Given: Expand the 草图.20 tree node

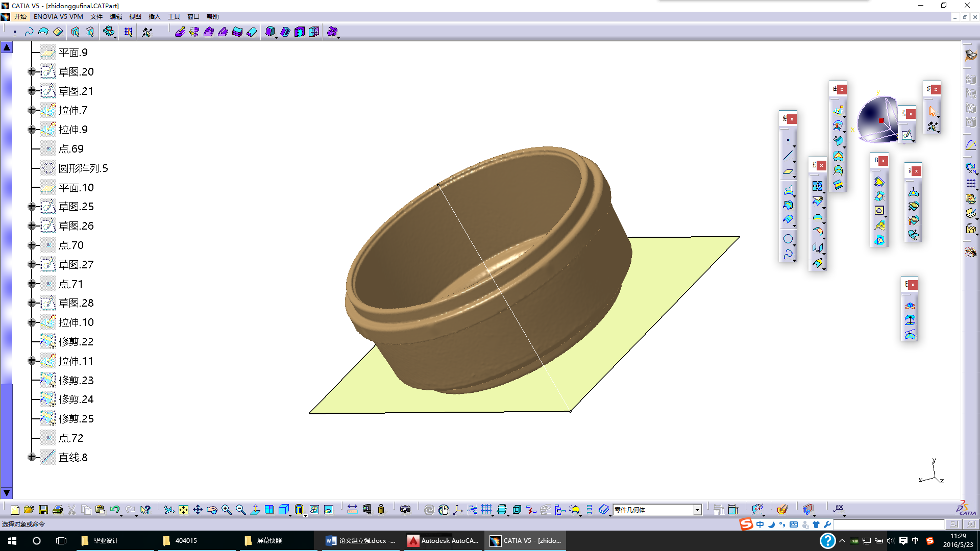Looking at the screenshot, I should click(x=32, y=72).
